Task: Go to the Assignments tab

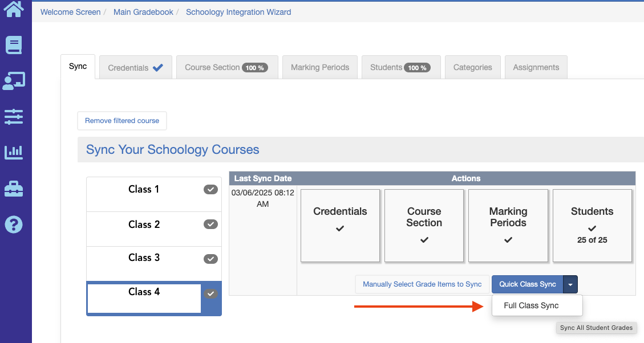Action: pos(536,68)
